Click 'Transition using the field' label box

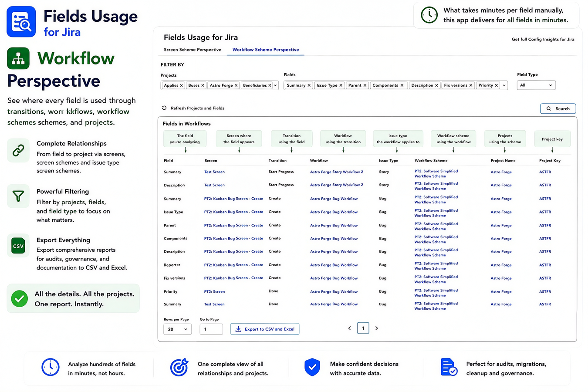(x=291, y=139)
